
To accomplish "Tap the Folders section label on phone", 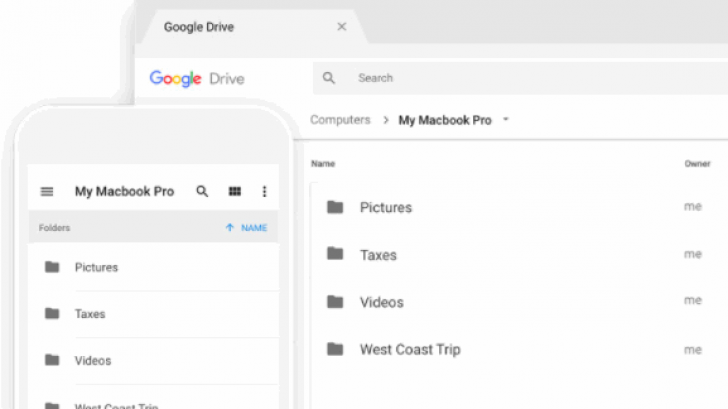I will pos(54,228).
